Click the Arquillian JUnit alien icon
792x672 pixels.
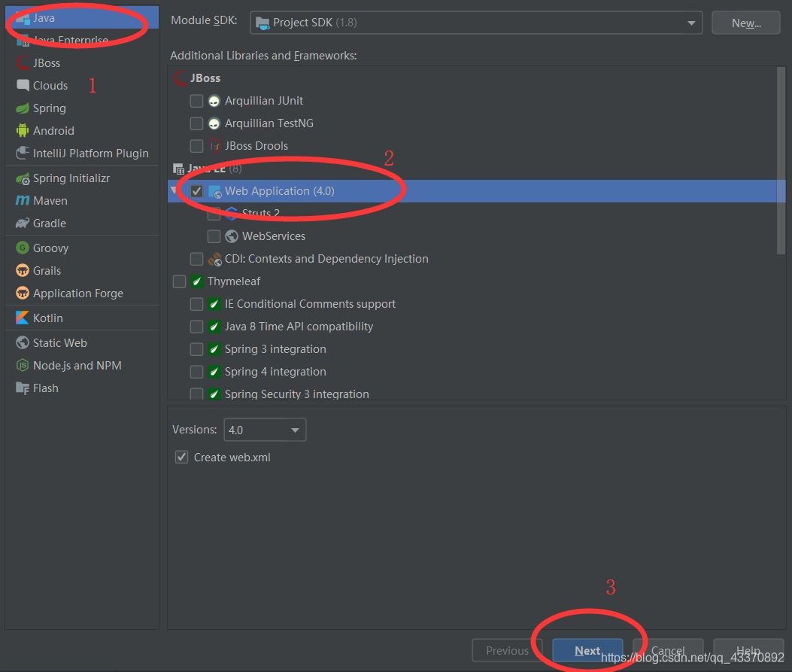point(214,101)
